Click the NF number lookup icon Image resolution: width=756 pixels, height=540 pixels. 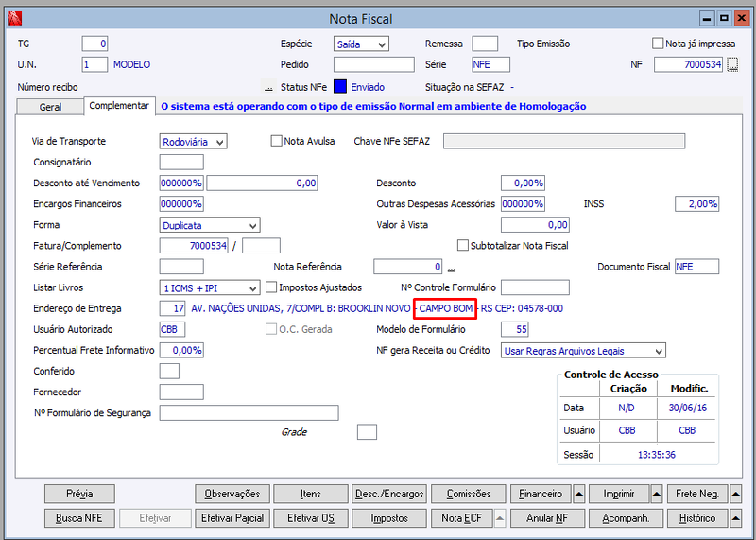[x=732, y=64]
